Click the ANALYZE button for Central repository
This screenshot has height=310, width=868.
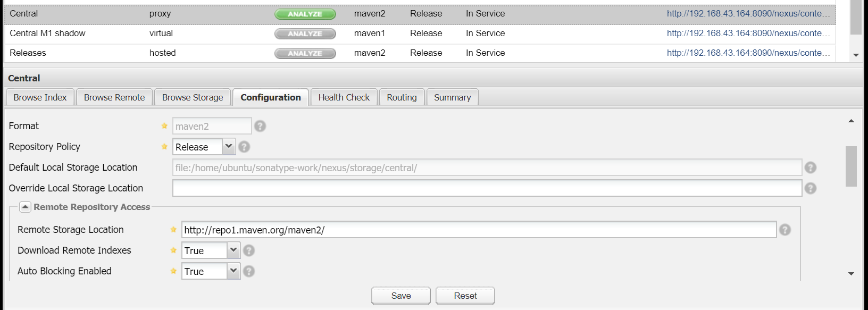(305, 14)
